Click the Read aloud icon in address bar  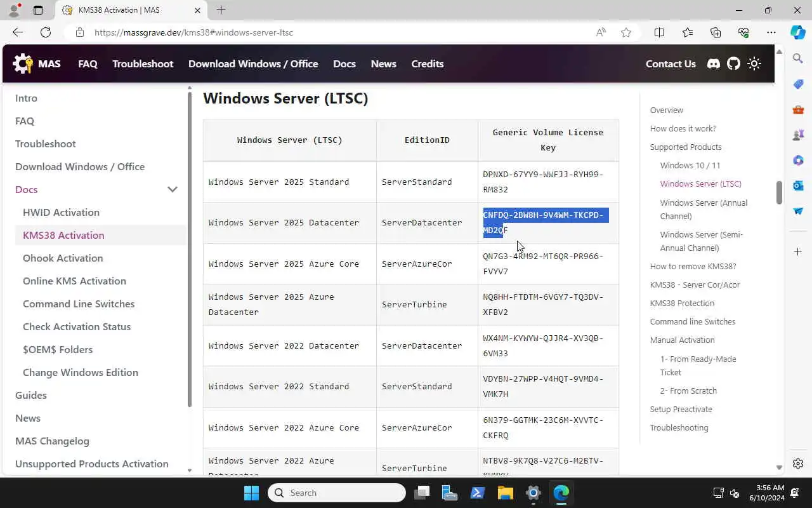[x=601, y=32]
